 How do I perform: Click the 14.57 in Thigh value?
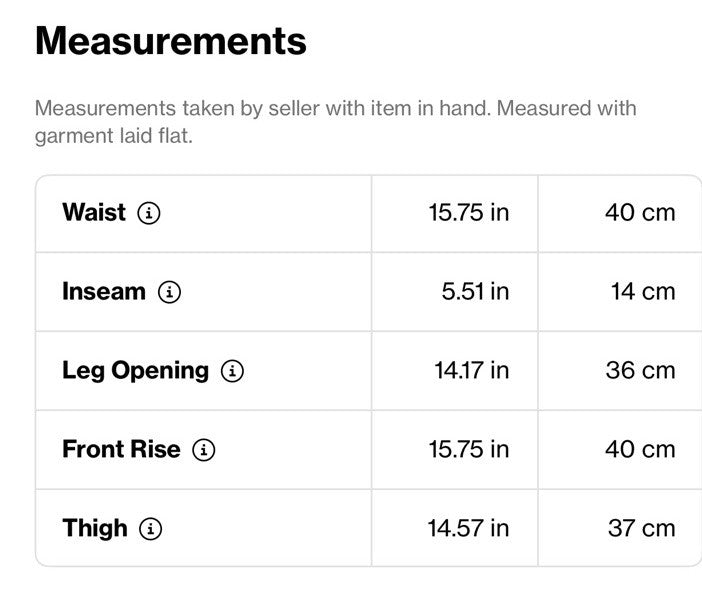(x=468, y=528)
